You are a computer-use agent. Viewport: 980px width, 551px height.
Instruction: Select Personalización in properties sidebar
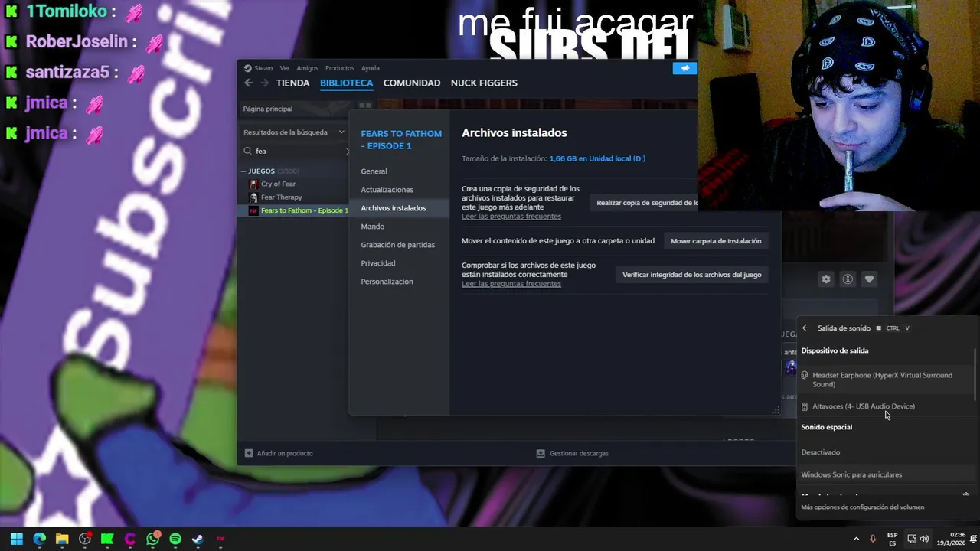[399, 282]
